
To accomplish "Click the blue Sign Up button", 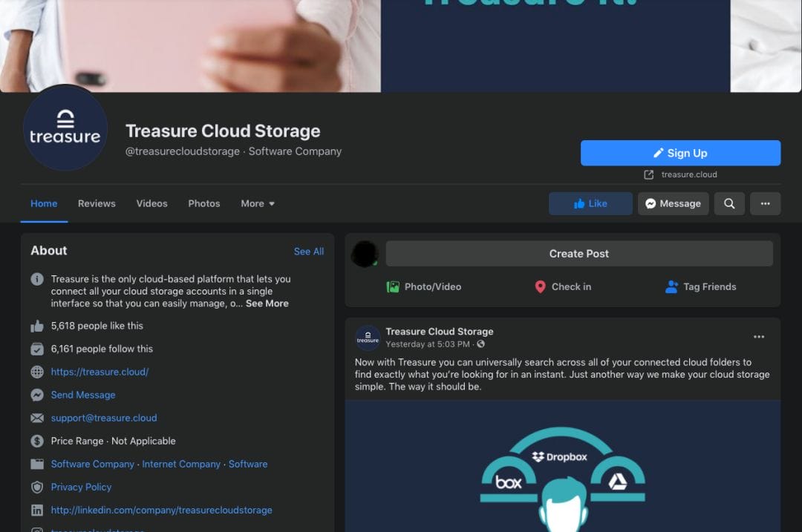I will (x=680, y=153).
